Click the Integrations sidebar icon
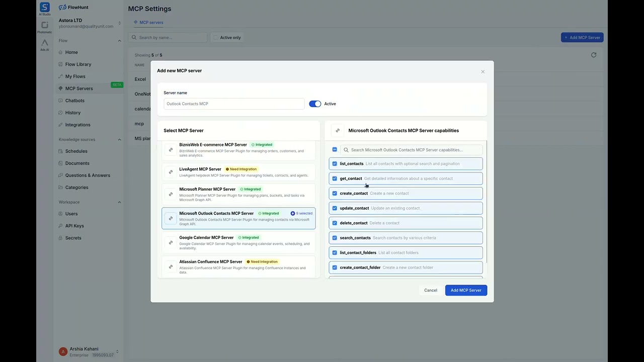 (x=61, y=125)
